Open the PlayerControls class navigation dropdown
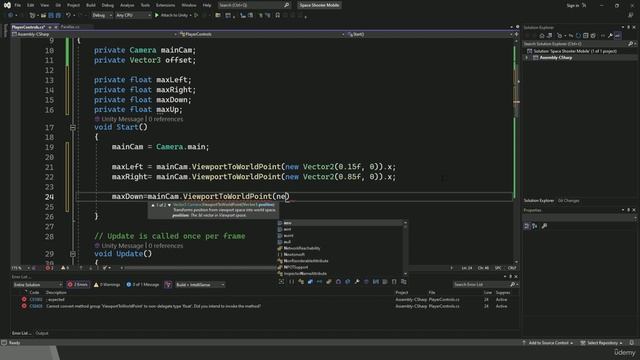The height and width of the screenshot is (360, 640). 261,34
